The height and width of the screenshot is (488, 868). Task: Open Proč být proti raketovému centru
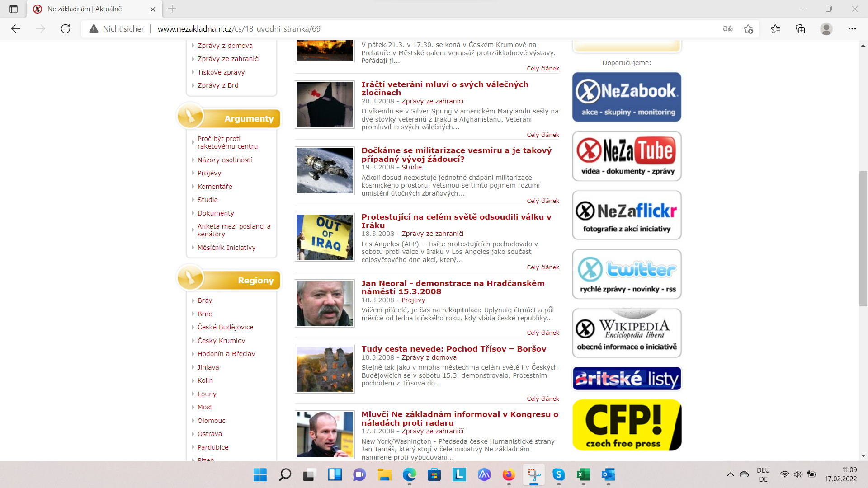point(227,142)
